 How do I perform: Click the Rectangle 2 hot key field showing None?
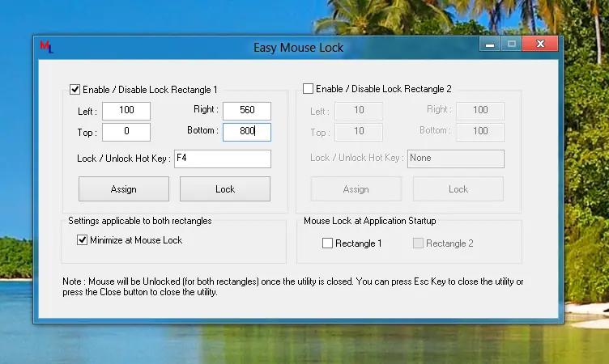(x=456, y=159)
